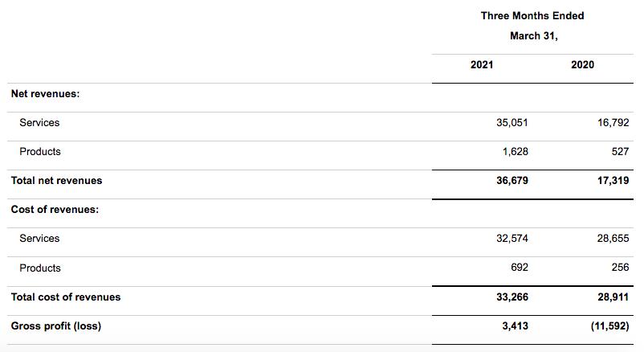Image resolution: width=644 pixels, height=352 pixels.
Task: Click the "Total net revenues" label
Action: (56, 180)
